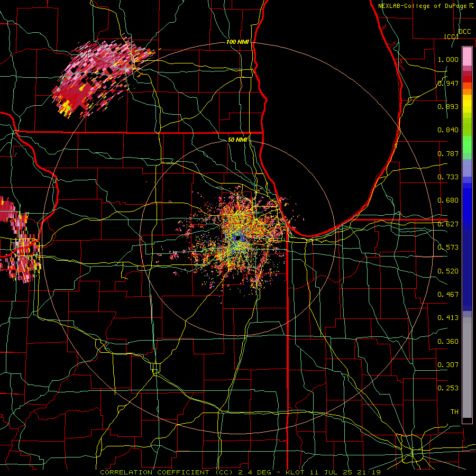
Task: Select the 0.307 scale value
Action: (448, 364)
